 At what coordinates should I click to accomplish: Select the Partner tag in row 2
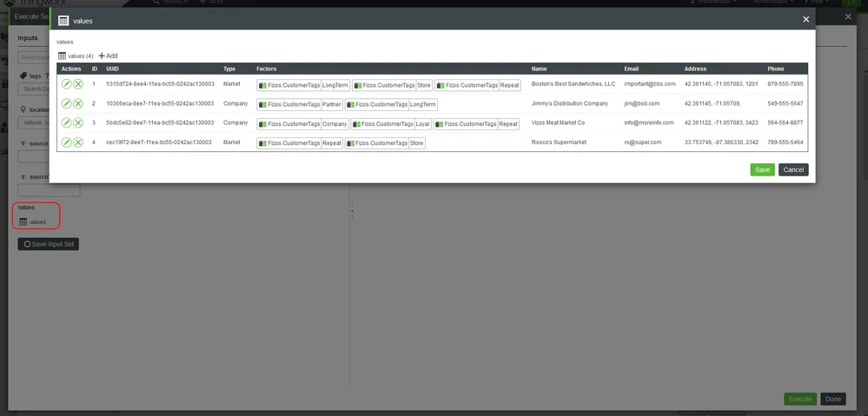coord(300,104)
